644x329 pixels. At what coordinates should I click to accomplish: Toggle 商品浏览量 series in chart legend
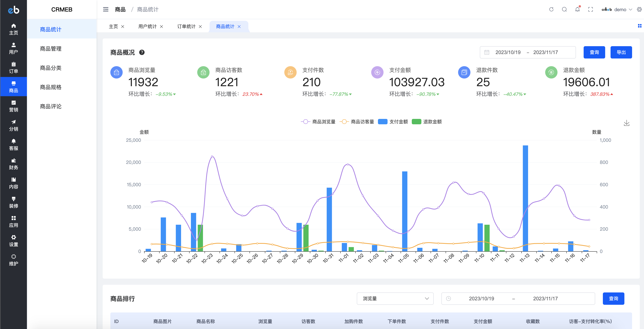[318, 122]
